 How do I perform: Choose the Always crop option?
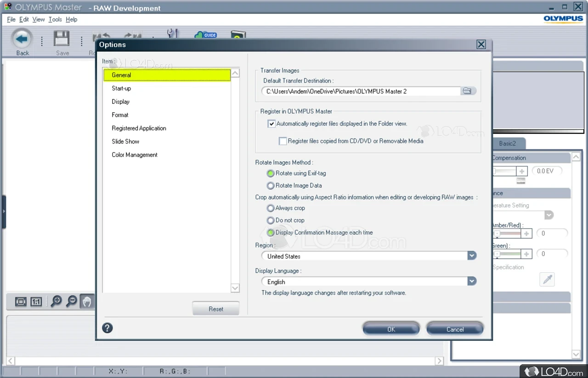click(x=271, y=208)
